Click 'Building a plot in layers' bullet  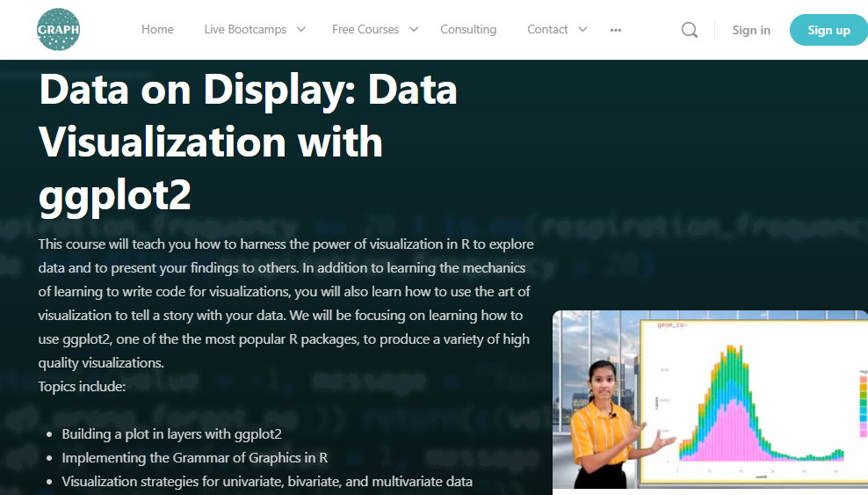pyautogui.click(x=171, y=434)
